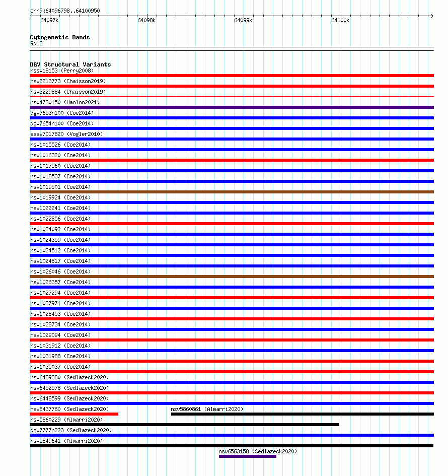The width and height of the screenshot is (448, 476).
Task: Select the nsv1031988 (Coe2014) label
Action: tap(60, 357)
